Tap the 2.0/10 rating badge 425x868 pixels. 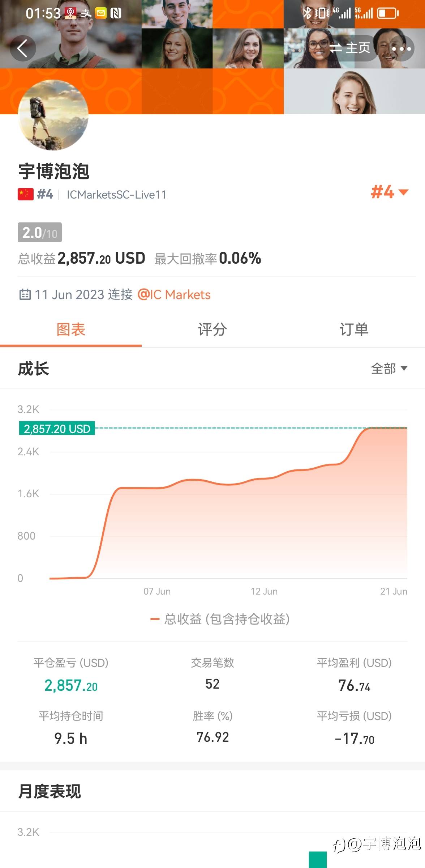click(40, 233)
